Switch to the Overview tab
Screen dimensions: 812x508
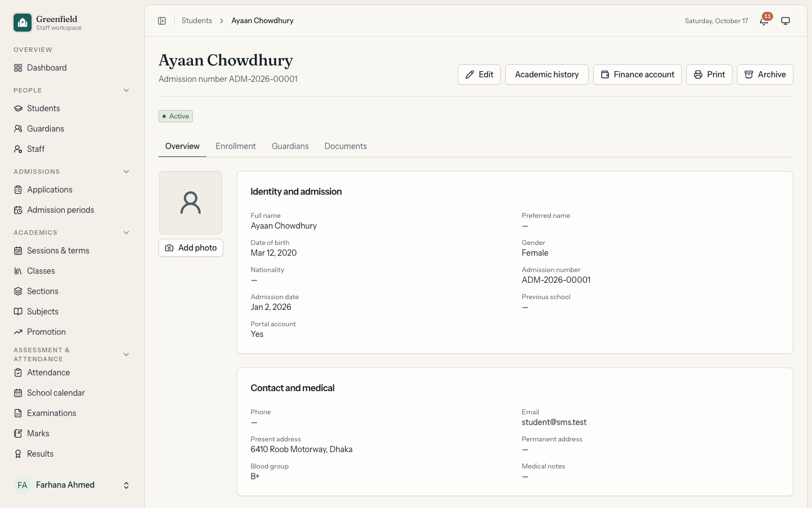pos(182,146)
